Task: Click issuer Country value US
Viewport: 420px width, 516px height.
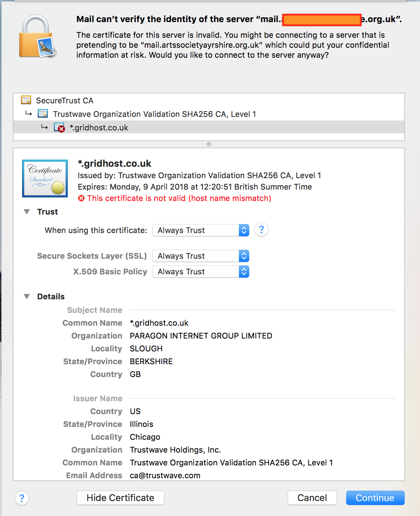Action: [135, 411]
